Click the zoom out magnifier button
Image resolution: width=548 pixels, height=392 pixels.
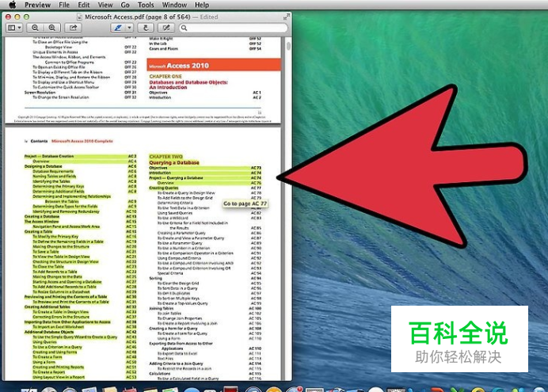35,28
